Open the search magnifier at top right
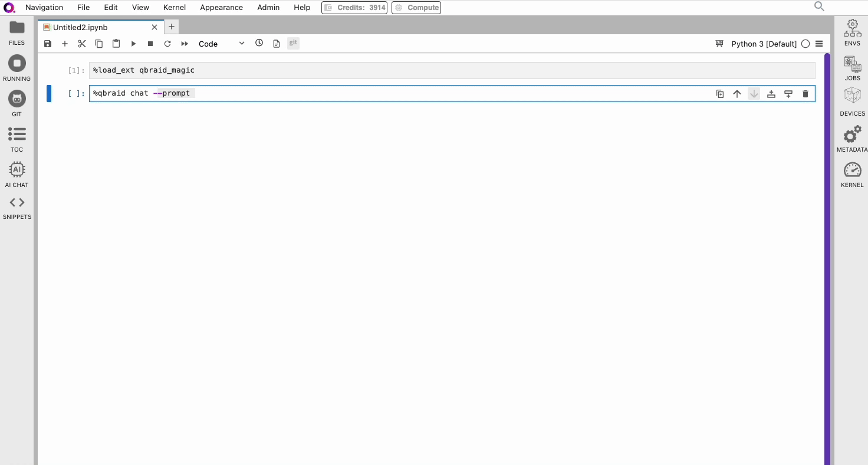 pyautogui.click(x=819, y=6)
